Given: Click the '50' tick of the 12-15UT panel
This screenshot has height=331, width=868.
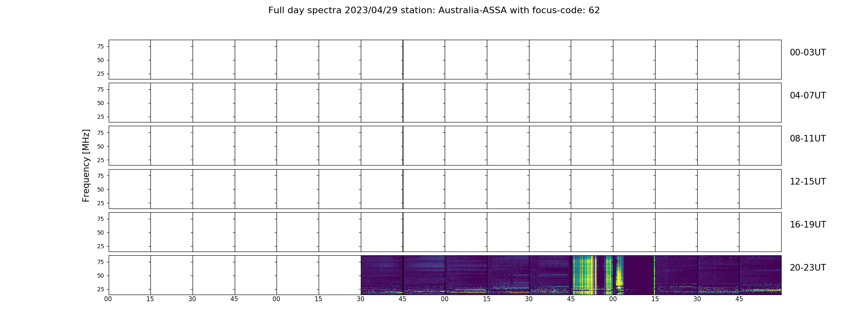Looking at the screenshot, I should 100,189.
